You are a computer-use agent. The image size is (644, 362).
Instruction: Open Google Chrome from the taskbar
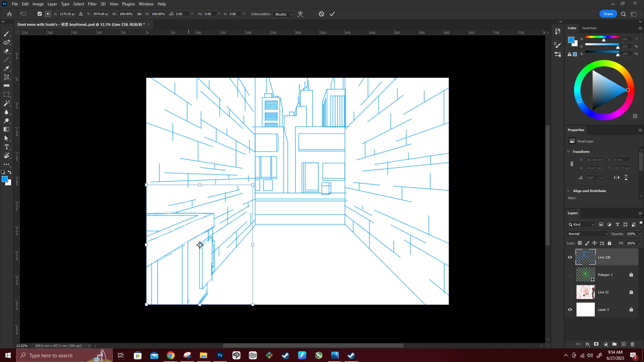tap(171, 355)
